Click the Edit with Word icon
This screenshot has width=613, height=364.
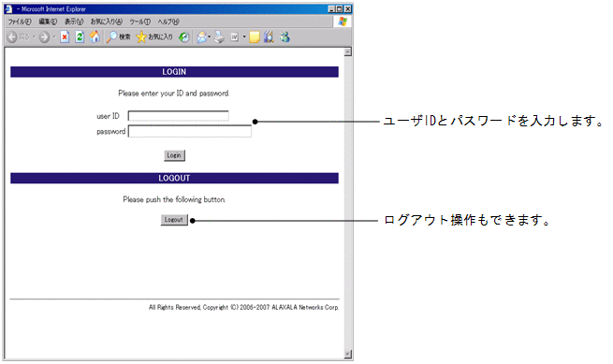[234, 37]
